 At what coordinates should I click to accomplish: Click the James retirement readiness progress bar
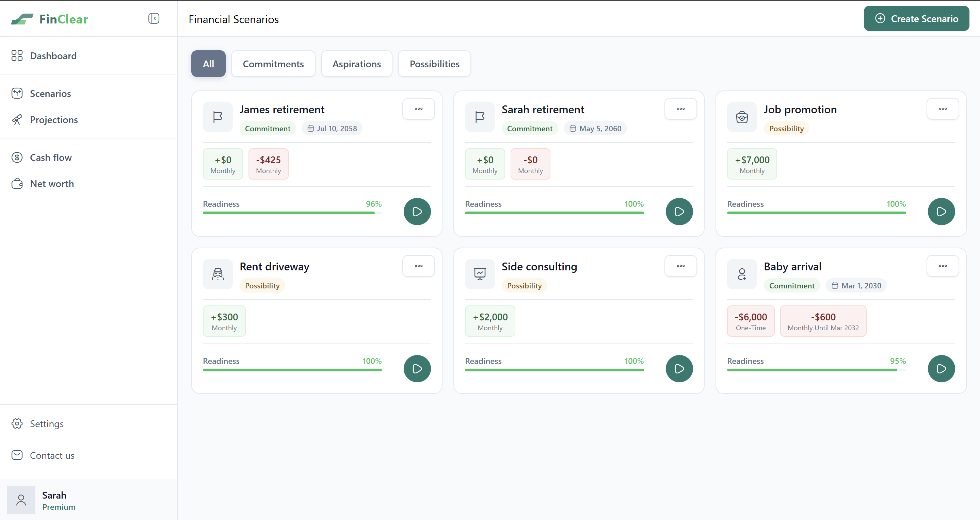point(292,213)
